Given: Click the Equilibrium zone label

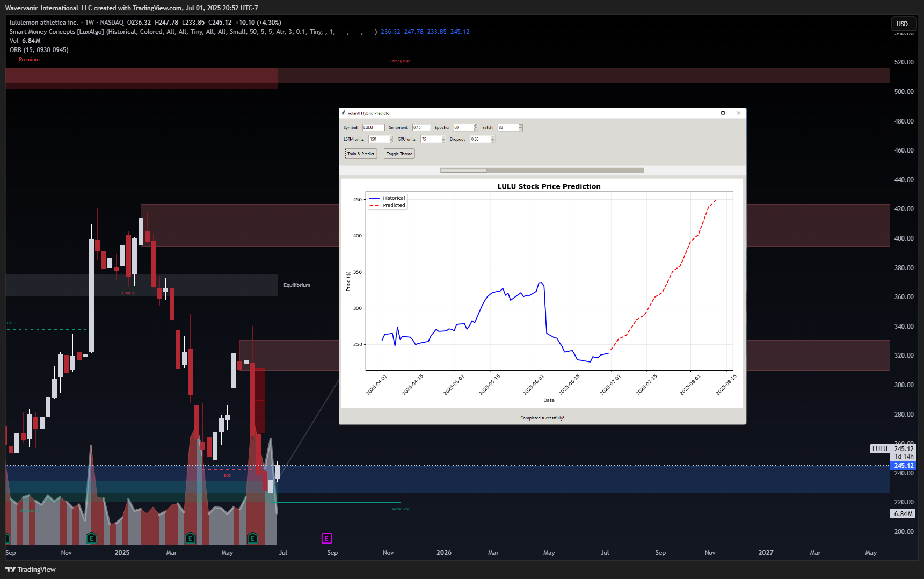Looking at the screenshot, I should (297, 285).
